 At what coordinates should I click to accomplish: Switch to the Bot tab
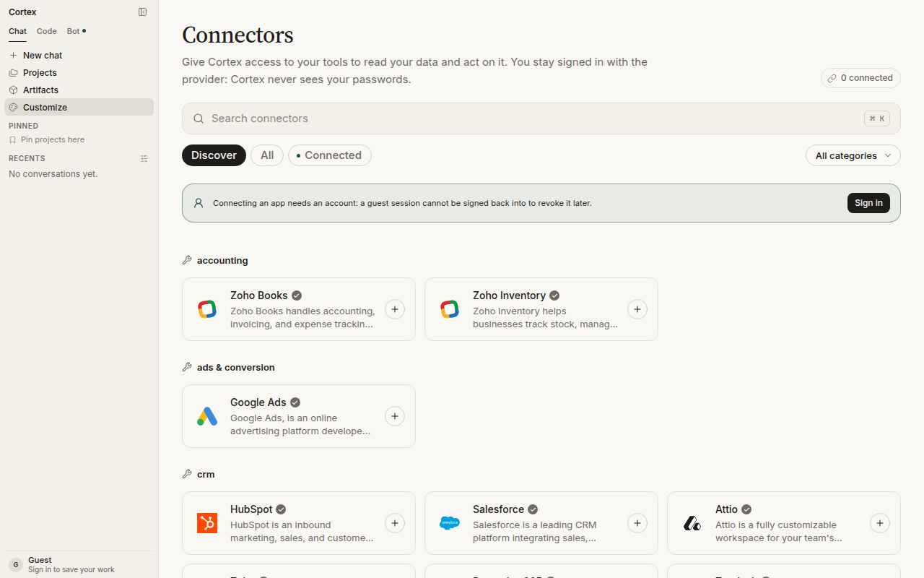tap(76, 32)
